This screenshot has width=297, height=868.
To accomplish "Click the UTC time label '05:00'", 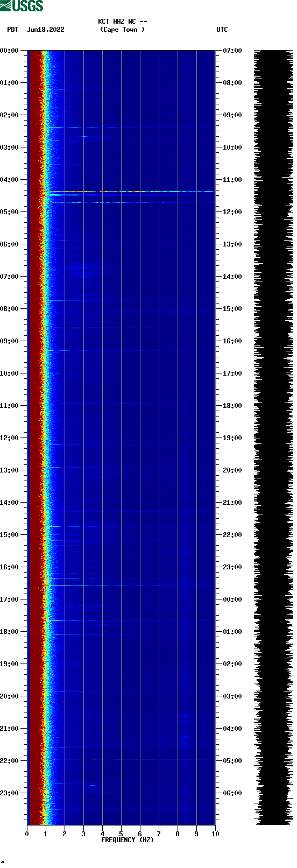I will pyautogui.click(x=232, y=761).
